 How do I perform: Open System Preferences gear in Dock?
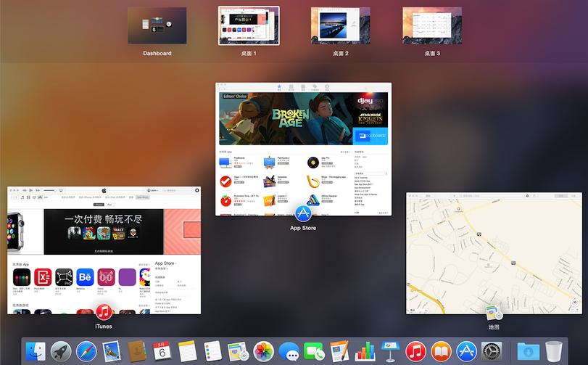point(492,351)
